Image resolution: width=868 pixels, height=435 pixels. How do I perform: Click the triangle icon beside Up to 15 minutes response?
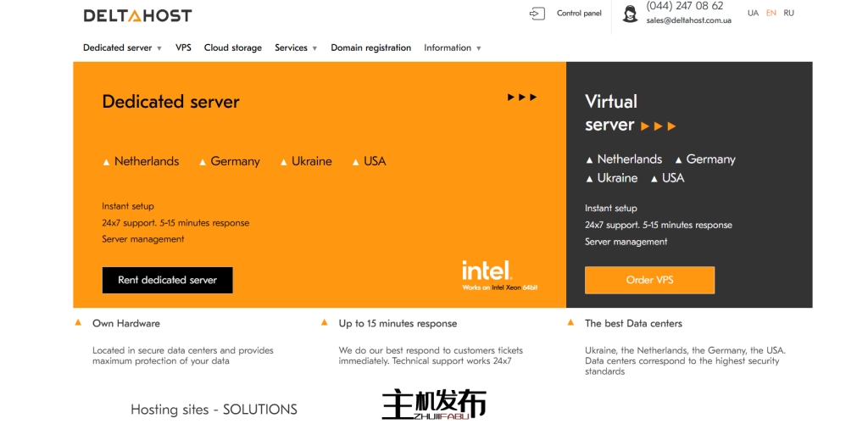point(325,322)
